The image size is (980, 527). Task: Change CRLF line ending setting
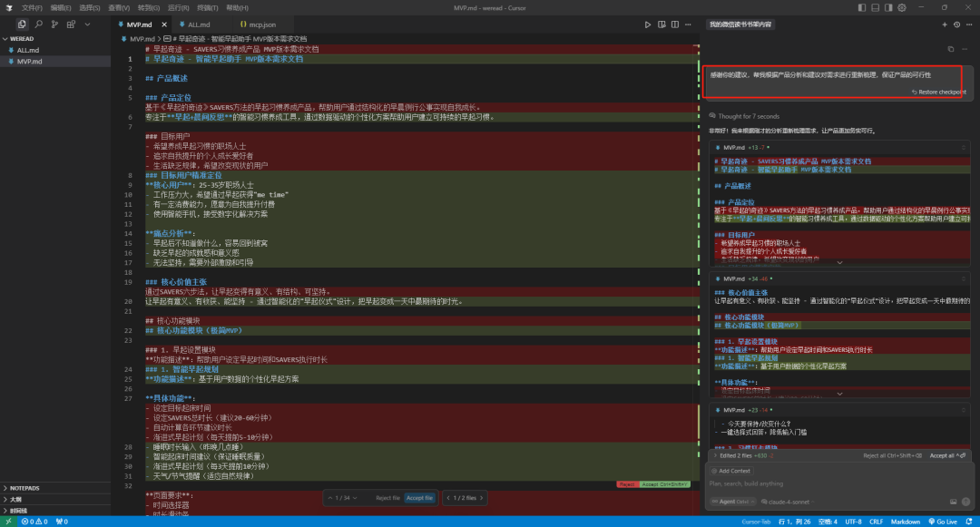(x=877, y=522)
